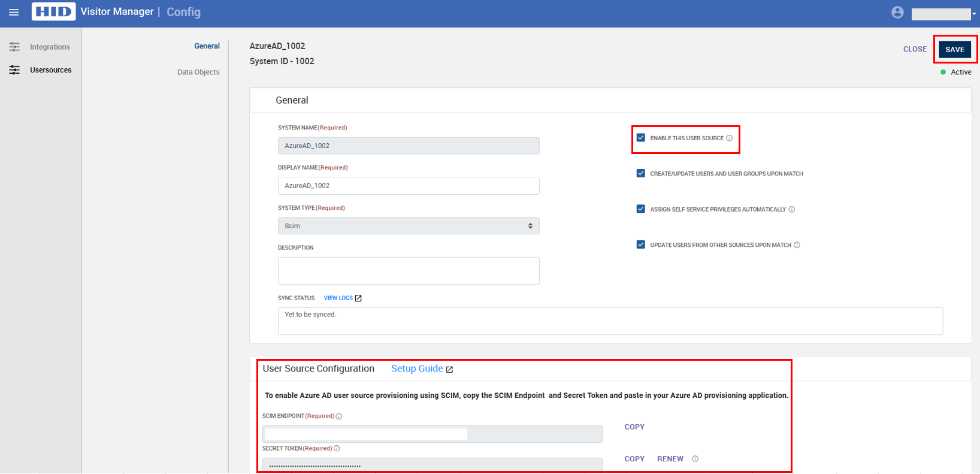Toggle Assign Self Service Privileges Automatically checkbox
This screenshot has width=980, height=474.
pyautogui.click(x=641, y=209)
